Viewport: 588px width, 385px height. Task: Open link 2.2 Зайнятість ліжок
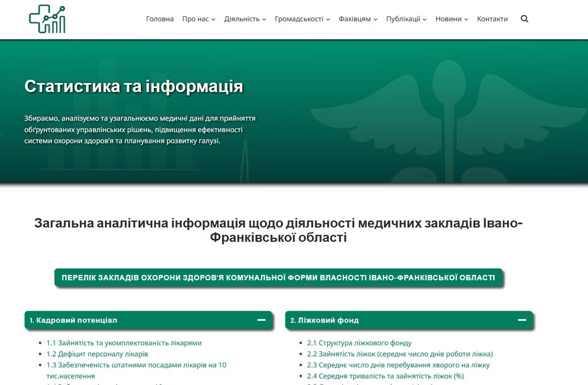pos(400,354)
